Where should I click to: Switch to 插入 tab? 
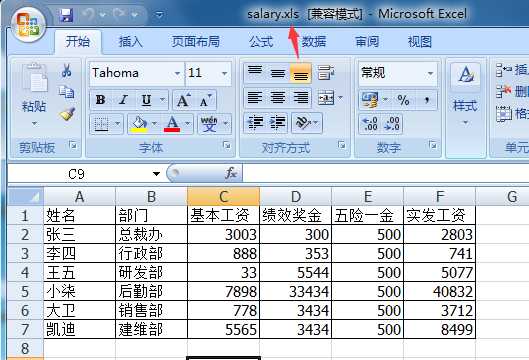(131, 42)
